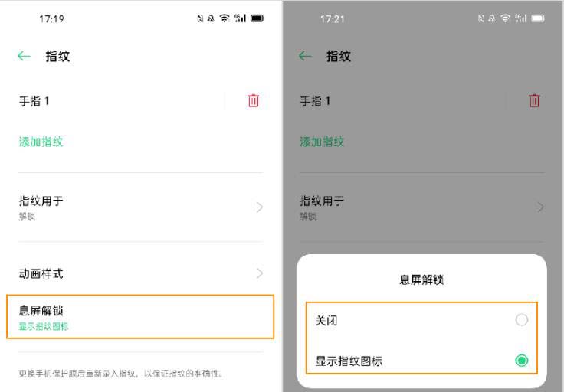
Task: Select the 显示指纹图标 radio button
Action: click(x=522, y=360)
